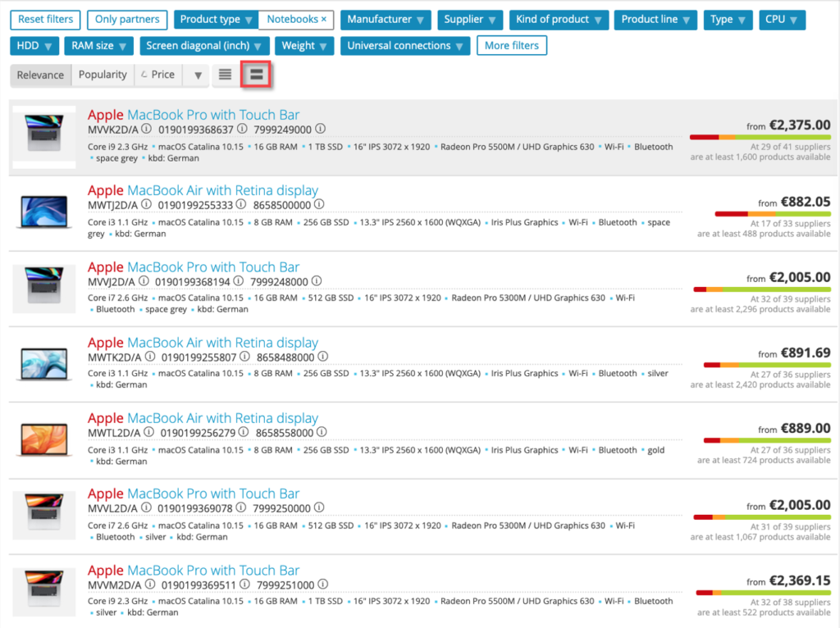The height and width of the screenshot is (628, 840).
Task: Open info icon next to 0190199256279
Action: [x=244, y=432]
